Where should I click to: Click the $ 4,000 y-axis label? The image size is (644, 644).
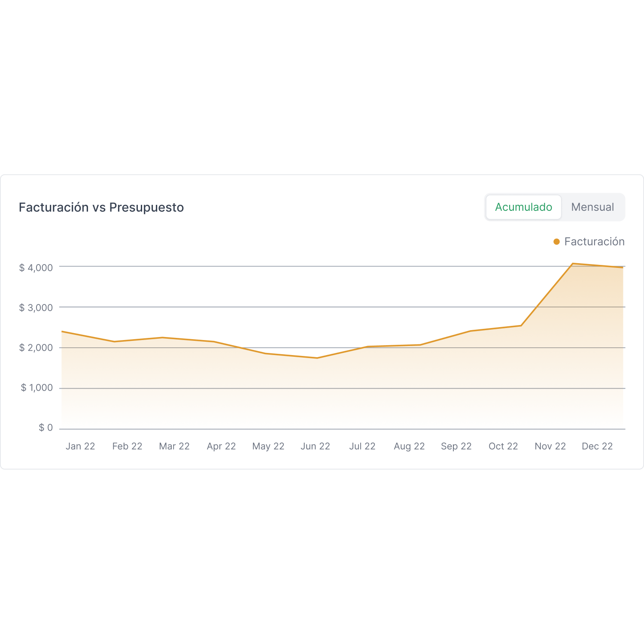tap(36, 267)
